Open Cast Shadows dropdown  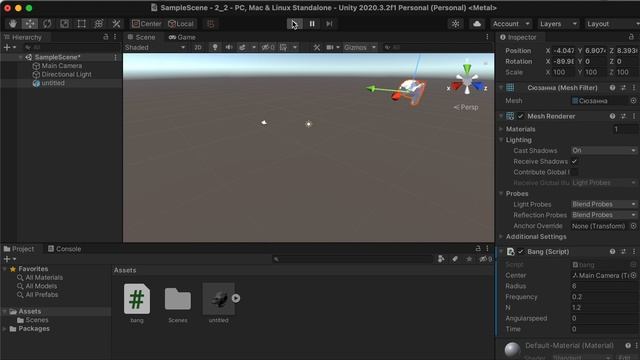point(603,151)
